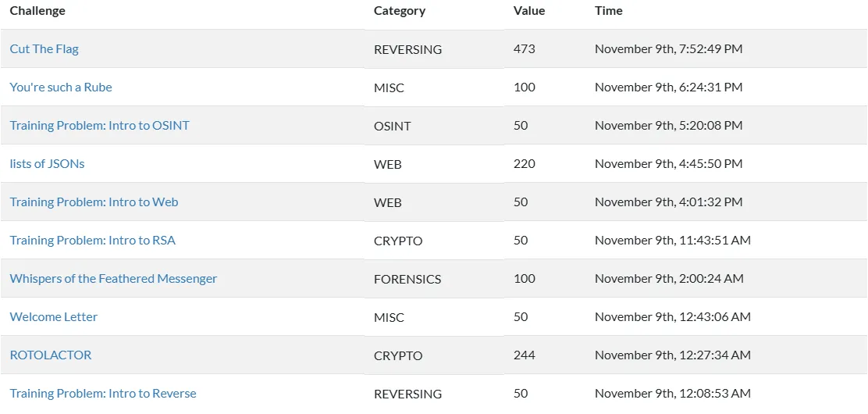Open the Welcome Letter challenge
Viewport: 868px width, 414px height.
coord(54,317)
